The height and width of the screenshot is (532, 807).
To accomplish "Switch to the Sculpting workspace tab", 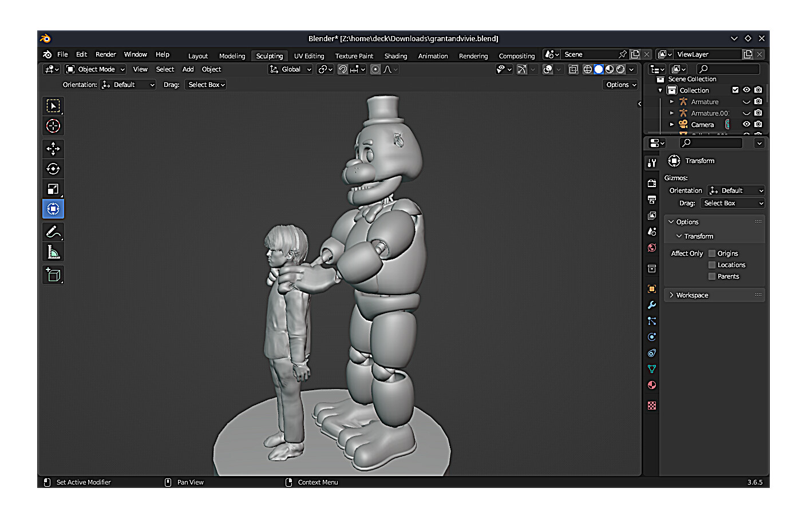I will 270,56.
